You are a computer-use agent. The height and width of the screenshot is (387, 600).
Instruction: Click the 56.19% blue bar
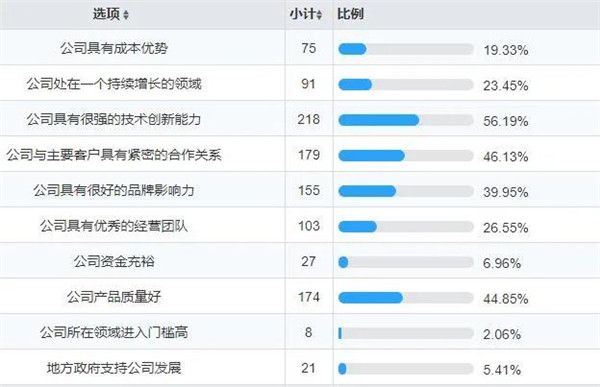tap(379, 120)
